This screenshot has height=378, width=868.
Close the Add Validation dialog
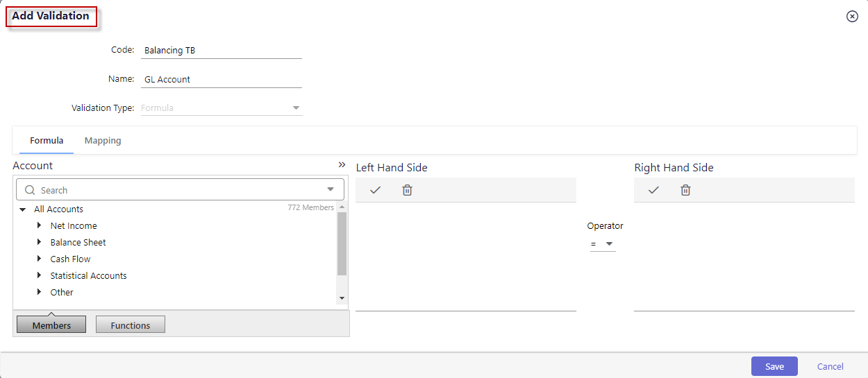point(852,17)
